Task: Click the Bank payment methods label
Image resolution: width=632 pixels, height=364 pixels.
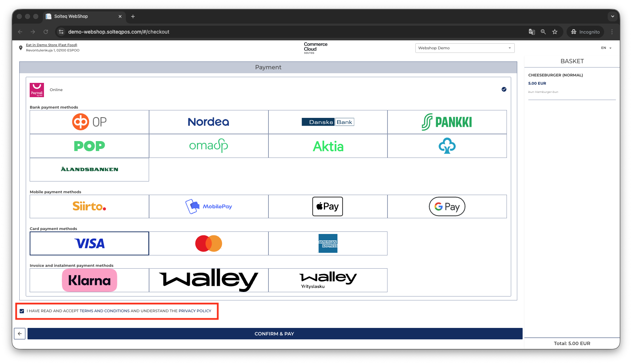Action: click(54, 108)
